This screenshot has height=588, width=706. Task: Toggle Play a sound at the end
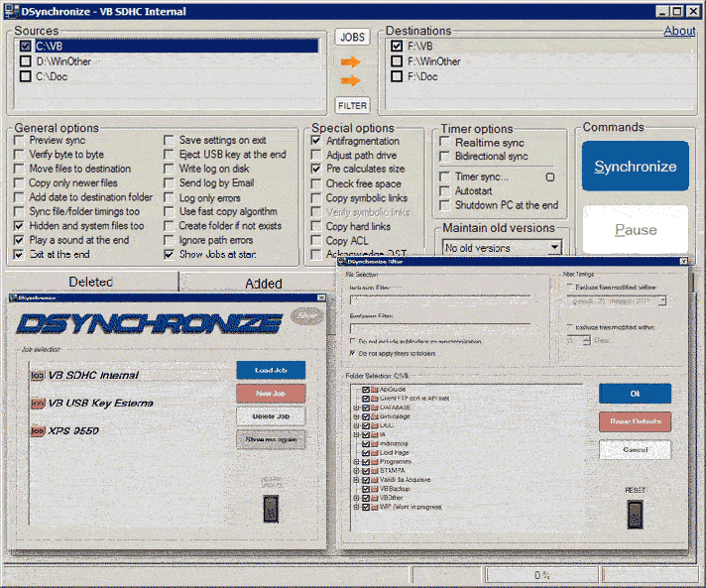[x=19, y=240]
